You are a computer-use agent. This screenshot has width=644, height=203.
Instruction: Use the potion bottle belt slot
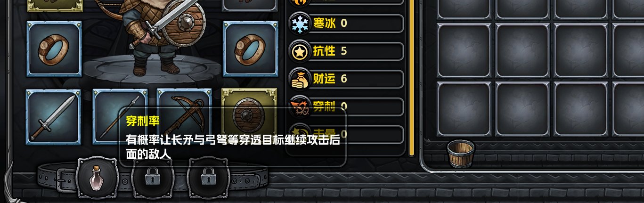pos(97,178)
